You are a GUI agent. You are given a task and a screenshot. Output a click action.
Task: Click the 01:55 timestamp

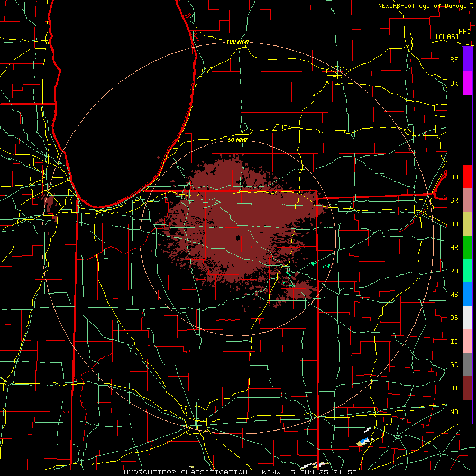[x=346, y=472]
